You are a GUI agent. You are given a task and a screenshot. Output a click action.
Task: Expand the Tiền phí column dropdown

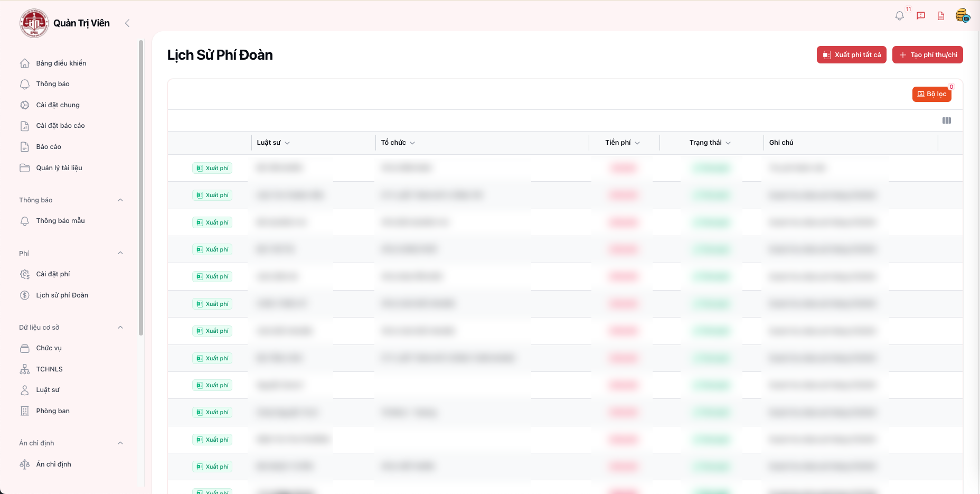(x=637, y=143)
